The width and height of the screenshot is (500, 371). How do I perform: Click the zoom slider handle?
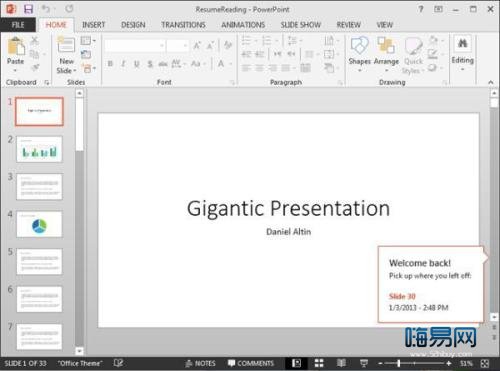coord(399,363)
